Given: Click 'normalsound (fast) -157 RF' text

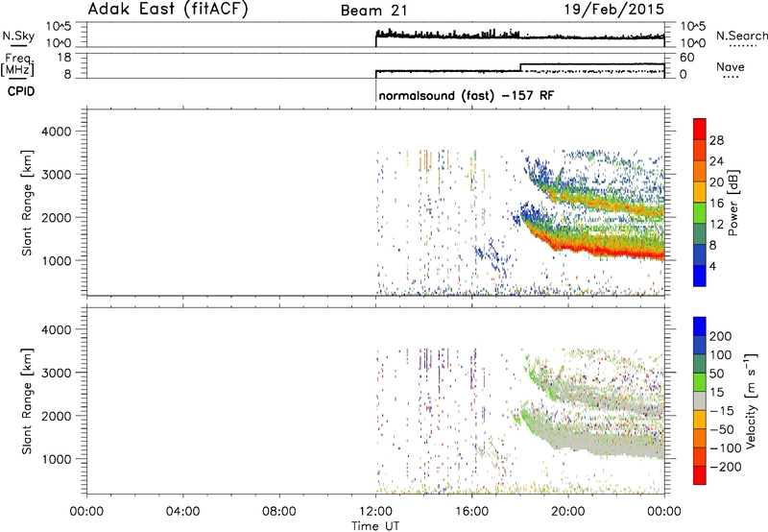Looking at the screenshot, I should (x=467, y=95).
